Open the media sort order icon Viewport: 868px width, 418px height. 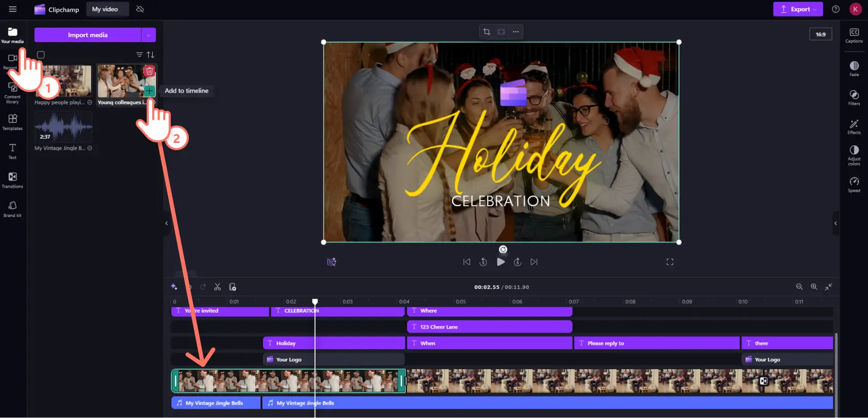[150, 54]
